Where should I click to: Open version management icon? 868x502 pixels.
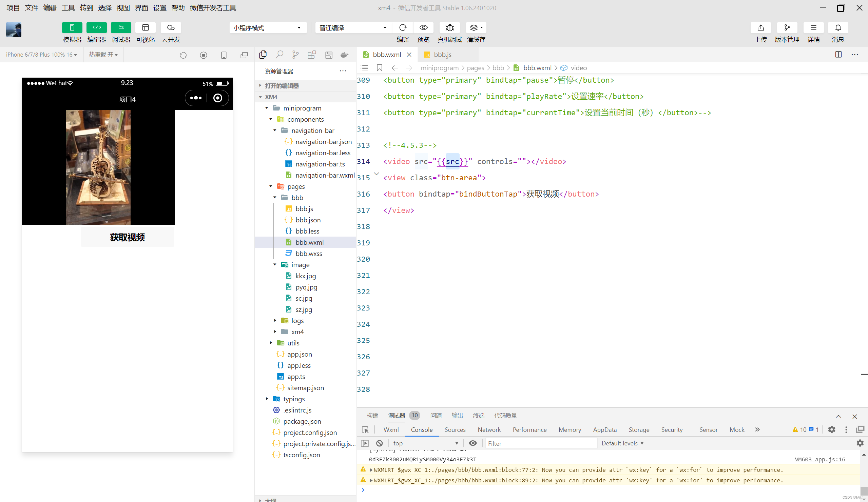click(787, 27)
